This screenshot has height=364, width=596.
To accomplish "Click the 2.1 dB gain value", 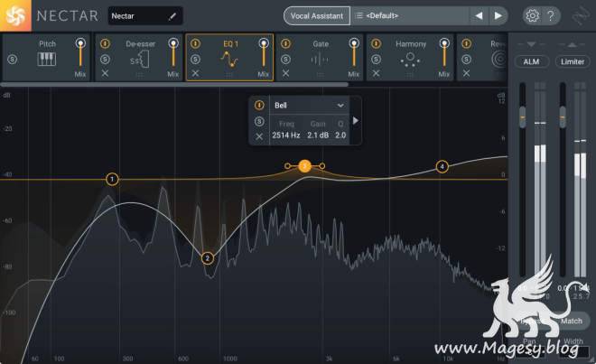I will [318, 135].
